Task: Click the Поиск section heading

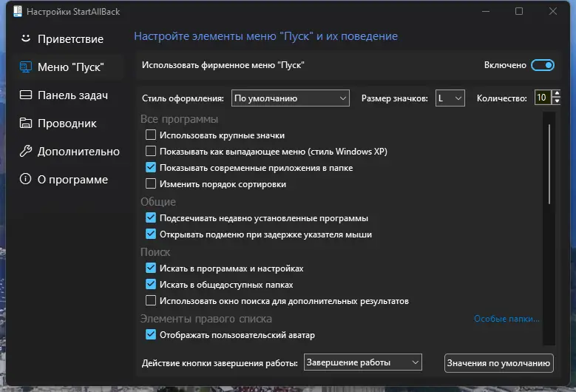Action: click(155, 252)
